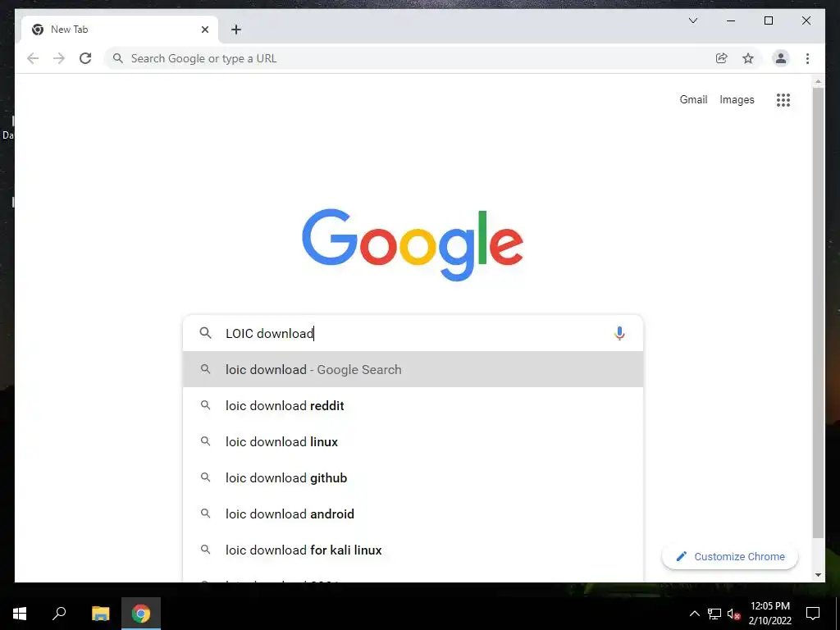
Task: Open the Gmail link
Action: click(693, 99)
